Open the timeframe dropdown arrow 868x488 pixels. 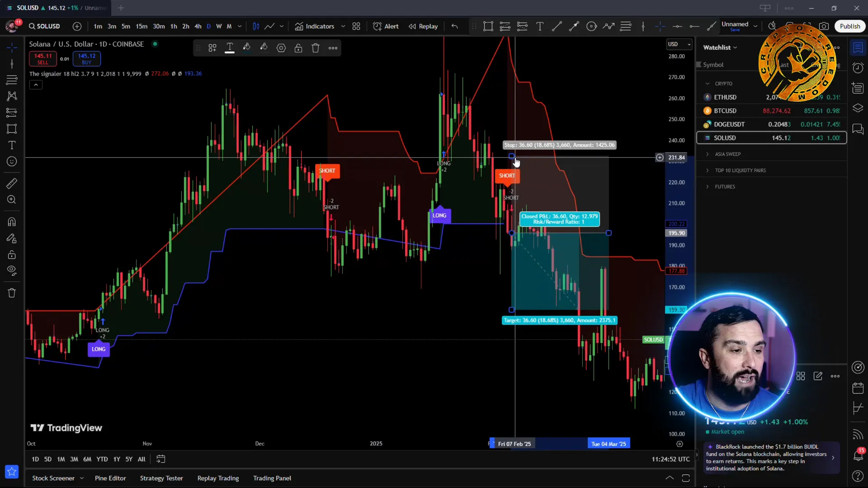point(240,26)
